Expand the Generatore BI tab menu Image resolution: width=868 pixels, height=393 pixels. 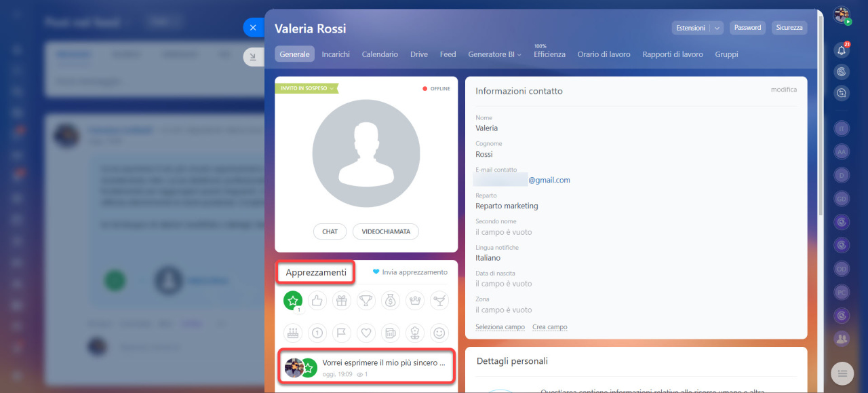(494, 54)
